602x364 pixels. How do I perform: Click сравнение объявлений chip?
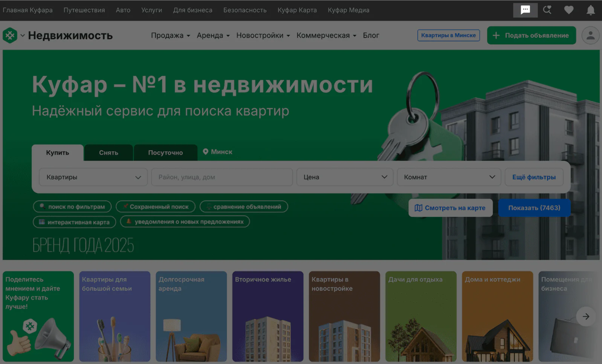point(244,207)
